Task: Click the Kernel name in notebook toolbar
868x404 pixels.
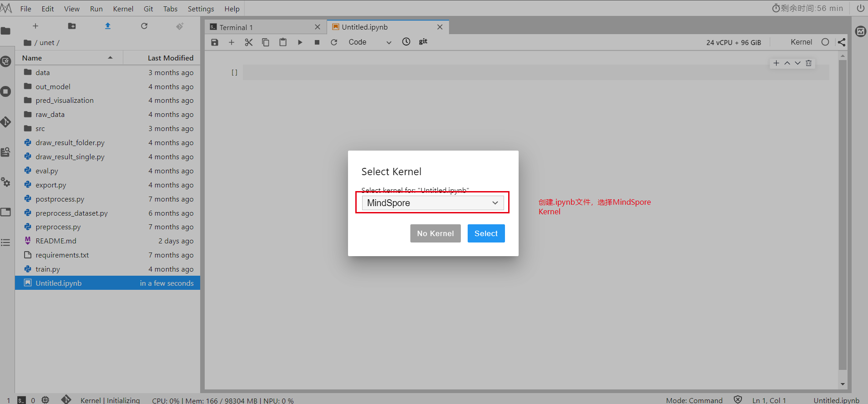Action: tap(801, 42)
